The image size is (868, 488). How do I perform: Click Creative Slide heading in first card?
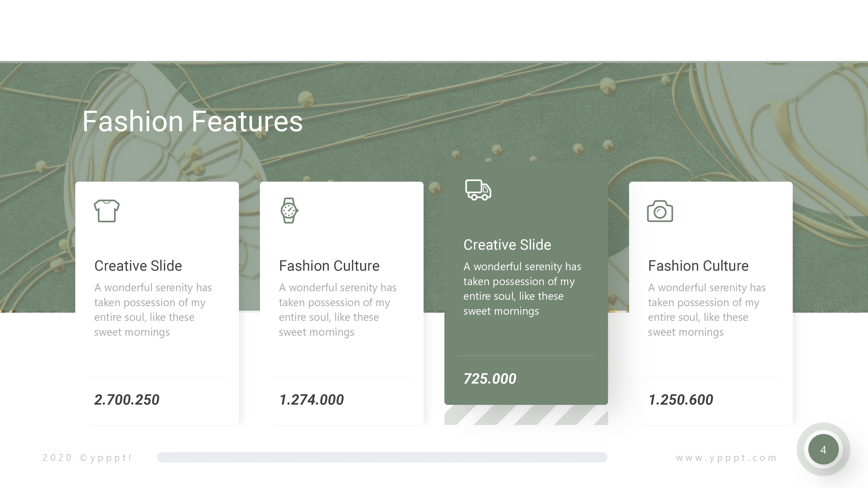pyautogui.click(x=138, y=266)
